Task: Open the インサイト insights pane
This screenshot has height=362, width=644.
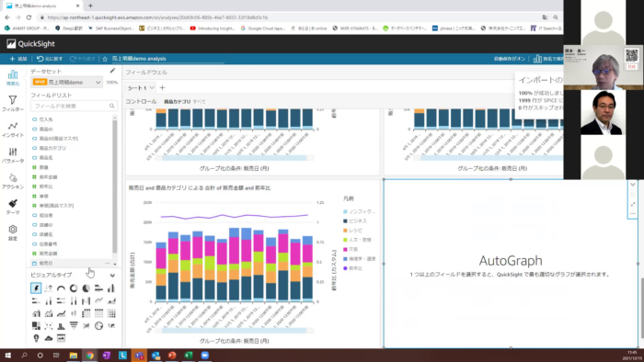Action: click(x=13, y=130)
